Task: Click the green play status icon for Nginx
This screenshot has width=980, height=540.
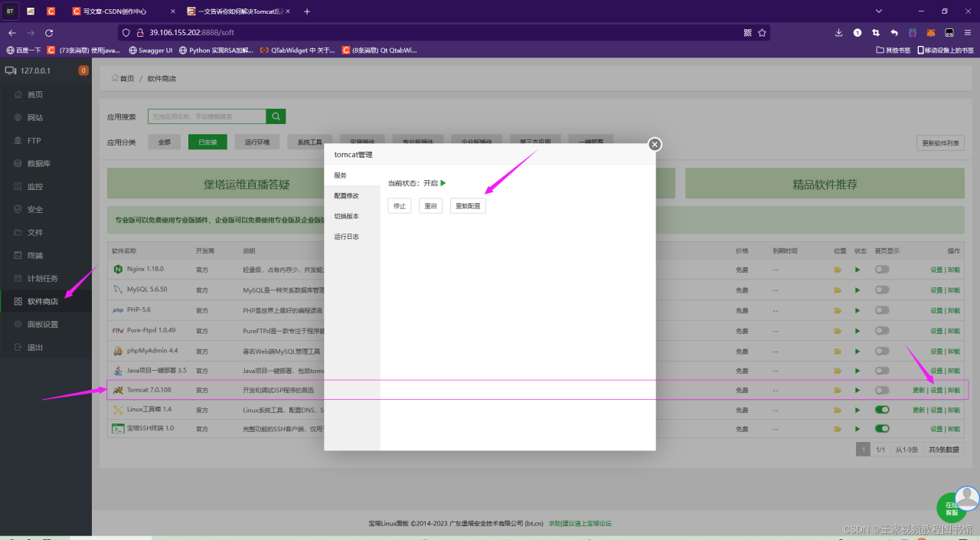Action: tap(857, 270)
